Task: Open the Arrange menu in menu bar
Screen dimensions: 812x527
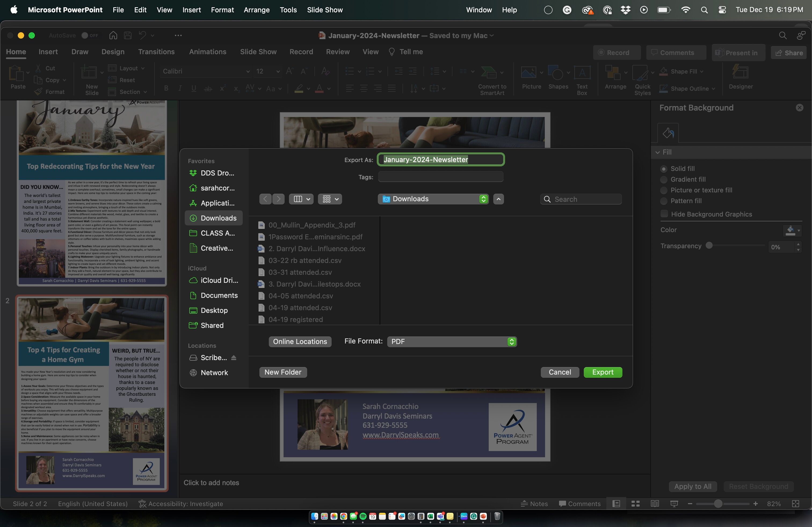Action: tap(256, 10)
